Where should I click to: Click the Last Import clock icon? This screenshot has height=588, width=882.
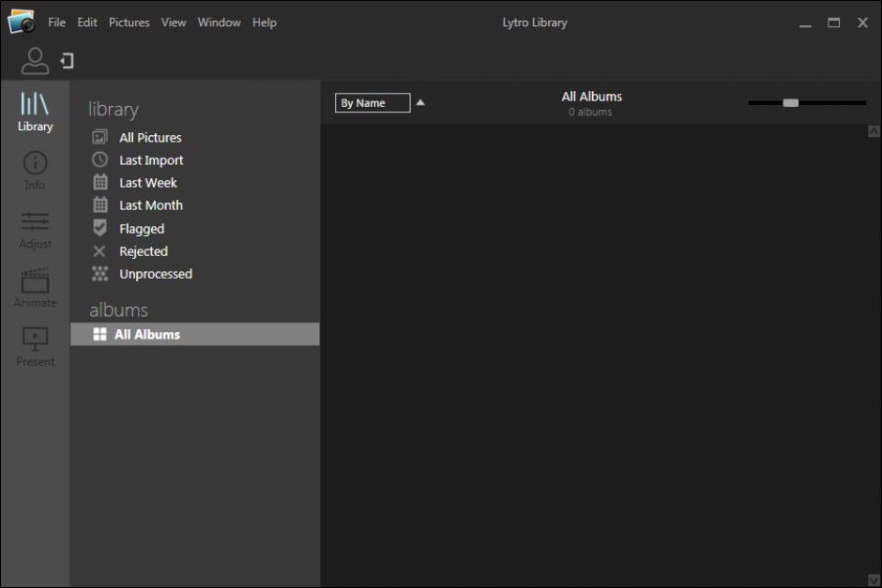click(x=99, y=159)
